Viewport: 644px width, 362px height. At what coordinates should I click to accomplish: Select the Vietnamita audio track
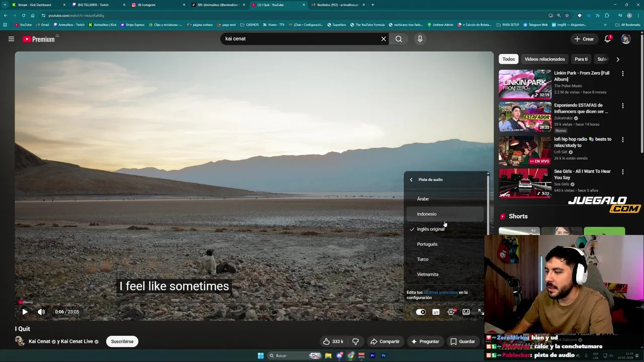(445, 274)
